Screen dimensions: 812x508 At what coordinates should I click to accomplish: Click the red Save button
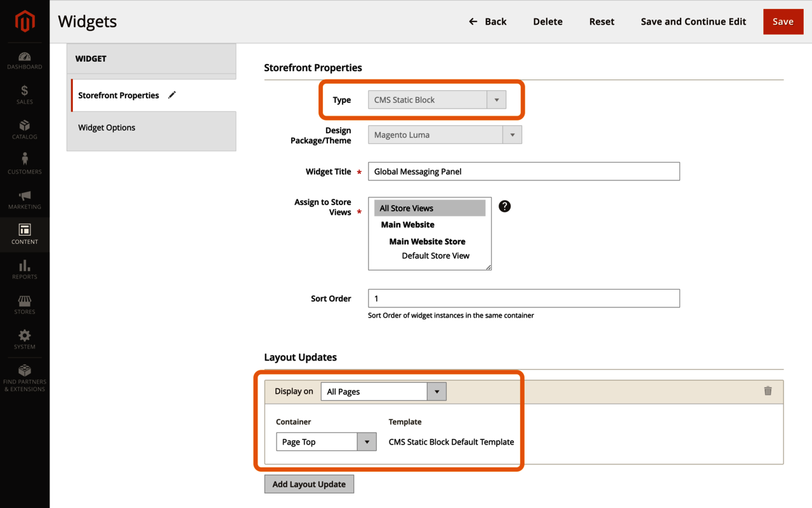(783, 22)
